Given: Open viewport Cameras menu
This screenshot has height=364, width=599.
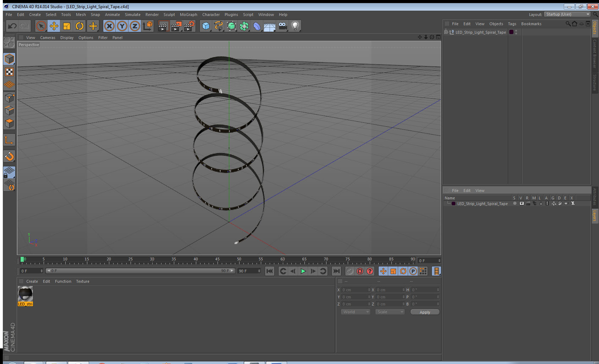Looking at the screenshot, I should [48, 38].
